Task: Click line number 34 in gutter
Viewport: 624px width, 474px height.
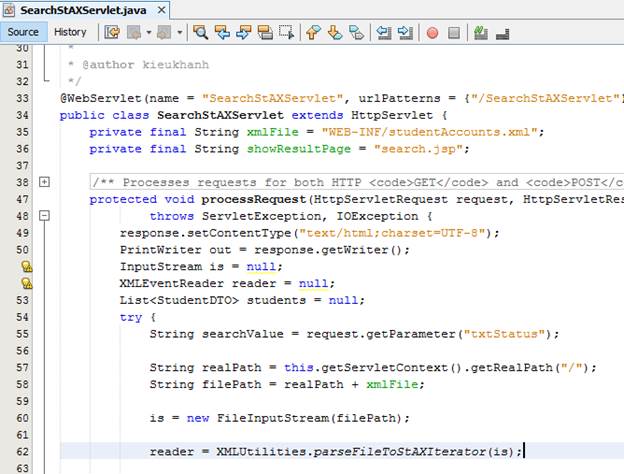Action: tap(22, 115)
